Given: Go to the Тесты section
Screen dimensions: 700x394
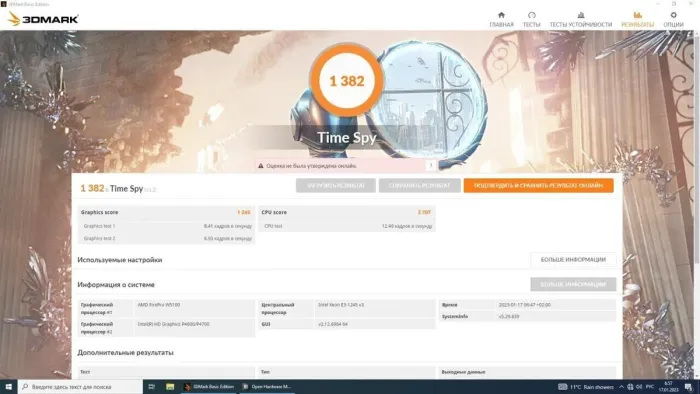Looking at the screenshot, I should point(531,20).
